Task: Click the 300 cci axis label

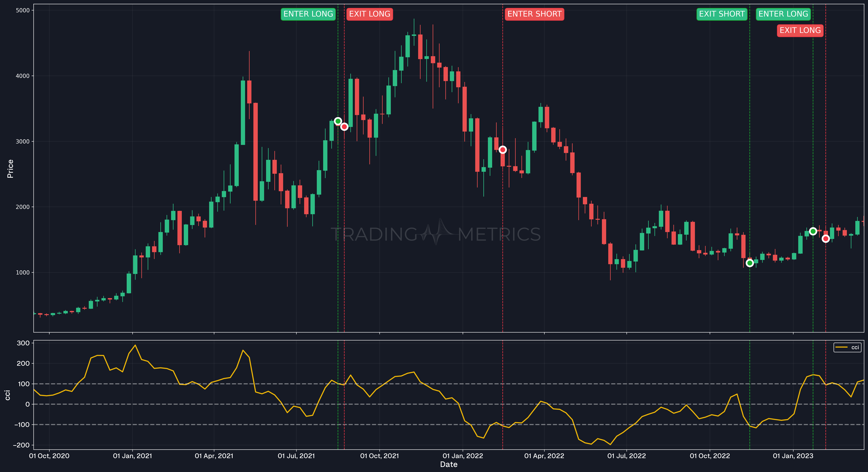Action: pyautogui.click(x=23, y=343)
